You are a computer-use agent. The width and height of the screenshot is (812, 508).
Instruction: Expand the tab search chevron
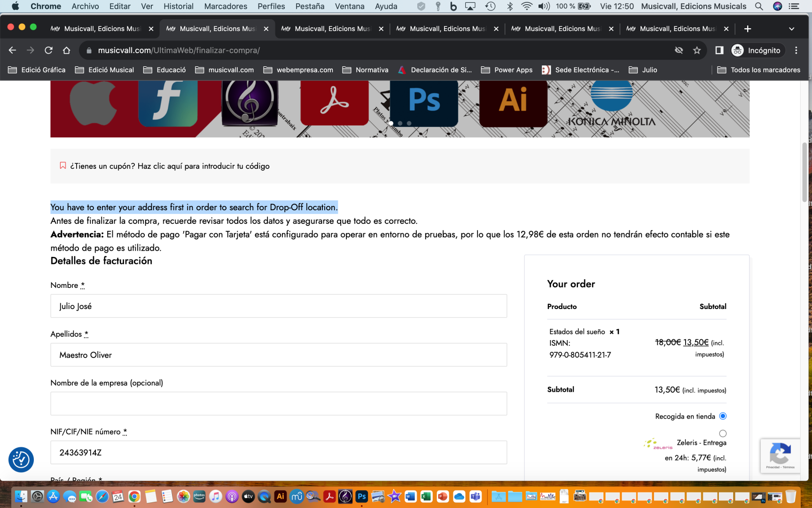tap(792, 29)
